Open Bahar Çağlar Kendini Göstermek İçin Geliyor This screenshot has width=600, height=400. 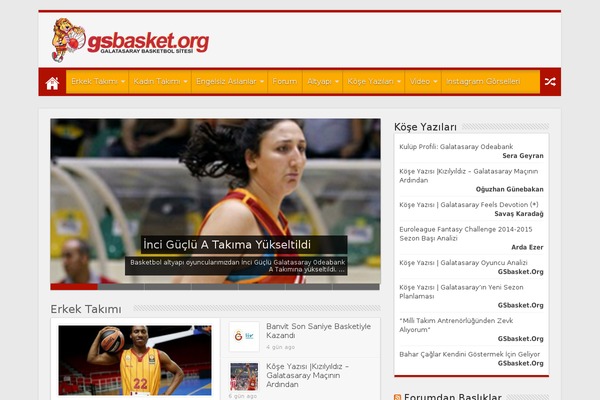tap(470, 354)
